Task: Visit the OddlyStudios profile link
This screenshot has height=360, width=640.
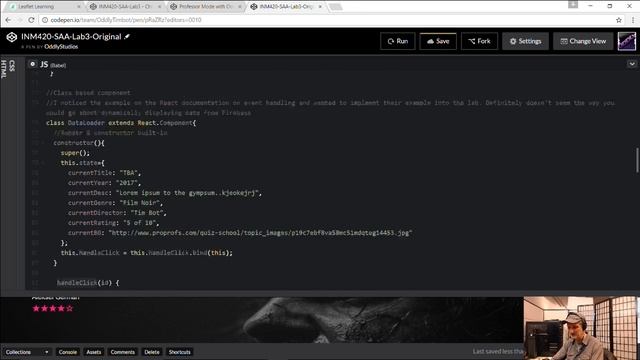Action: point(61,47)
